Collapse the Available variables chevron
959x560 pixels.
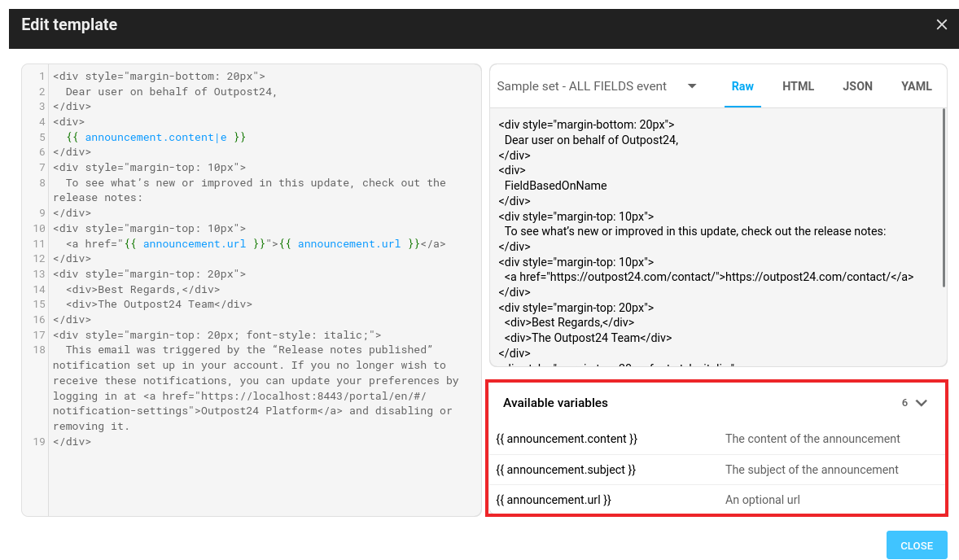pos(922,403)
